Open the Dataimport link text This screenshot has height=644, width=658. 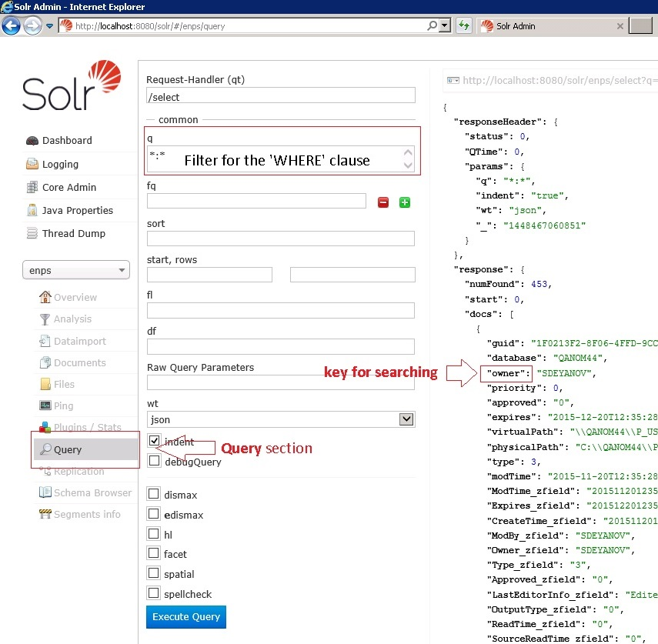click(80, 342)
